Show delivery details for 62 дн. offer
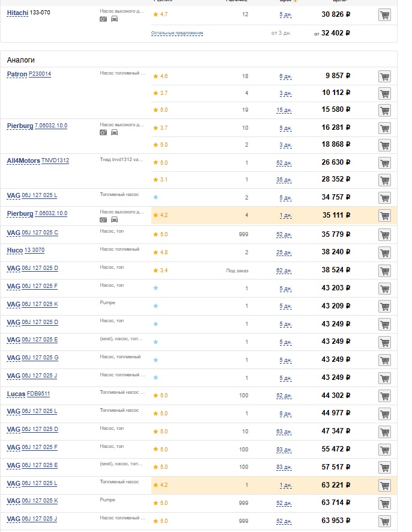The width and height of the screenshot is (412, 532). point(284,271)
